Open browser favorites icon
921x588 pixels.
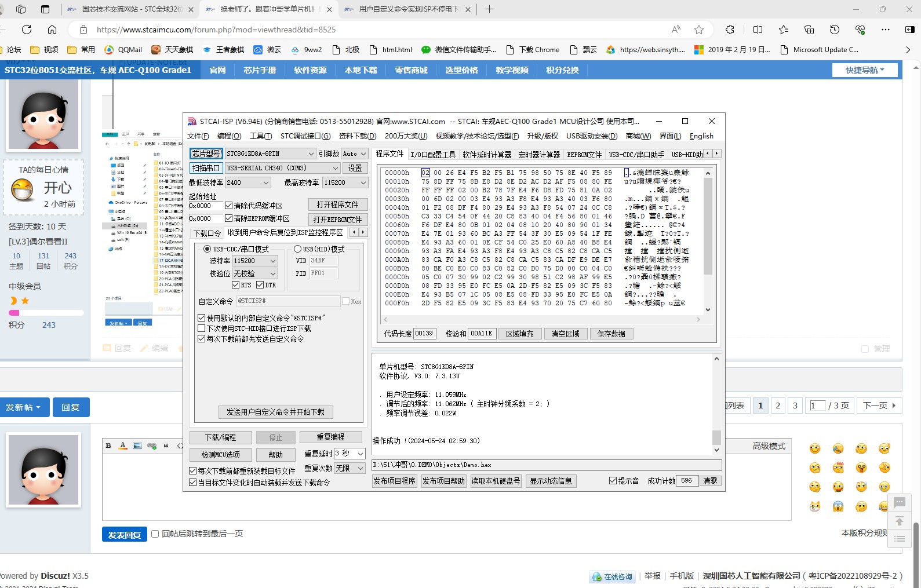tap(784, 30)
